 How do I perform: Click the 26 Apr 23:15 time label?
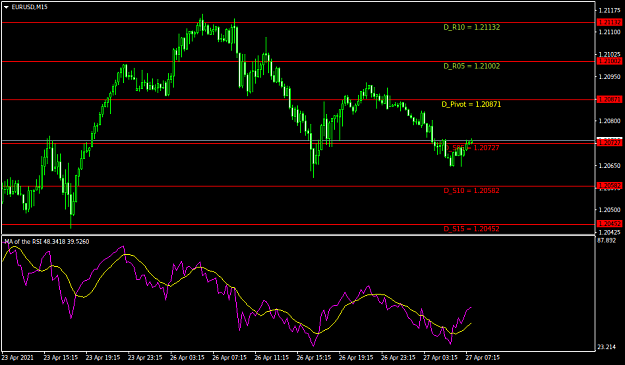(x=399, y=357)
